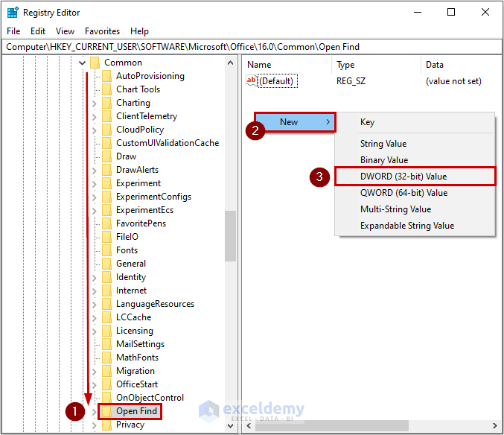Click the Experiment folder icon
Screen dimensions: 504x435
pyautogui.click(x=106, y=183)
